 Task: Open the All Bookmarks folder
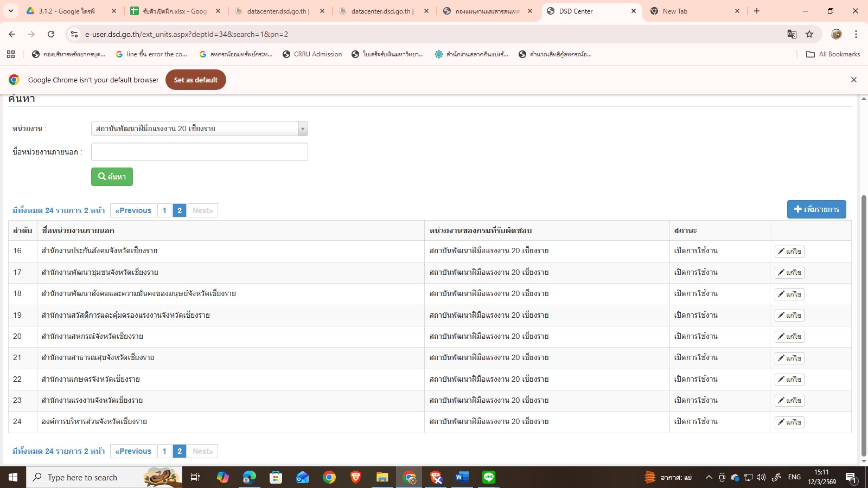(833, 54)
